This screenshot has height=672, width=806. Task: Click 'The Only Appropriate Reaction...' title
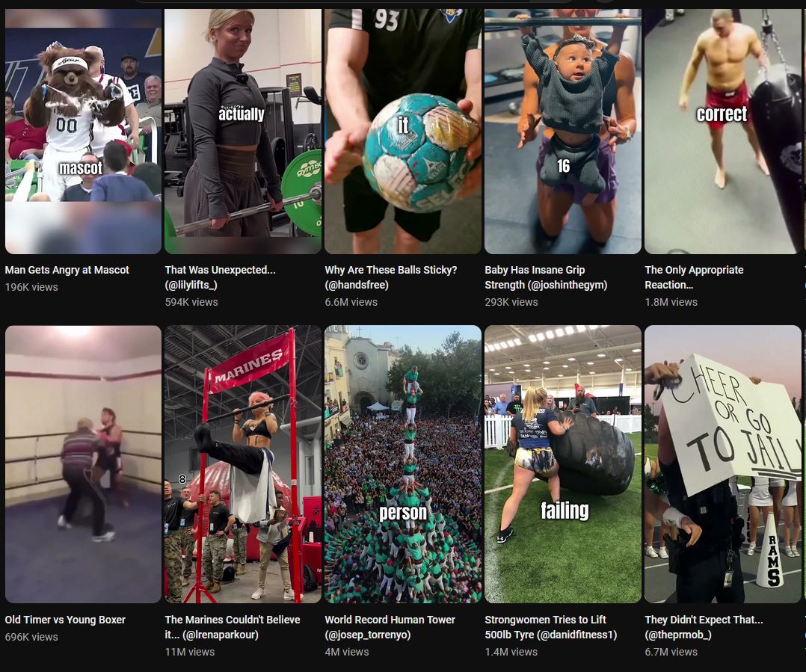[694, 277]
